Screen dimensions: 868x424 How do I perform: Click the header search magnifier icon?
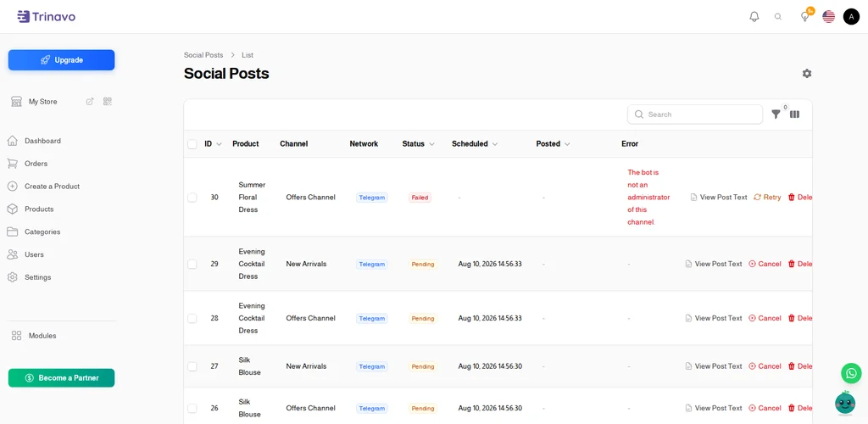778,17
